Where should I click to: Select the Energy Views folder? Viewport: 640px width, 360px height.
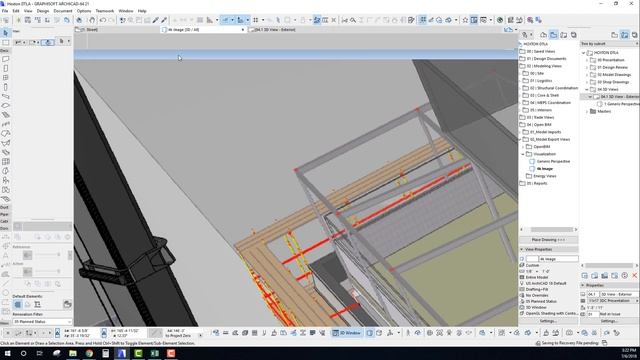pyautogui.click(x=544, y=176)
